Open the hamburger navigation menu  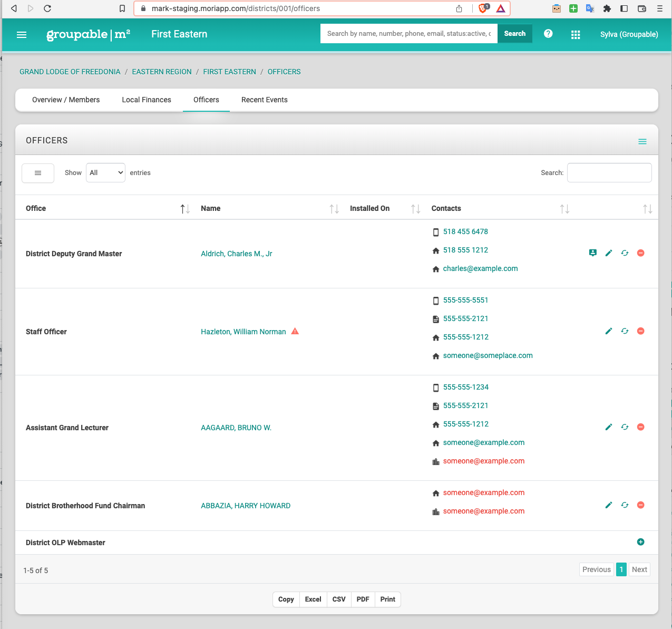pyautogui.click(x=22, y=35)
